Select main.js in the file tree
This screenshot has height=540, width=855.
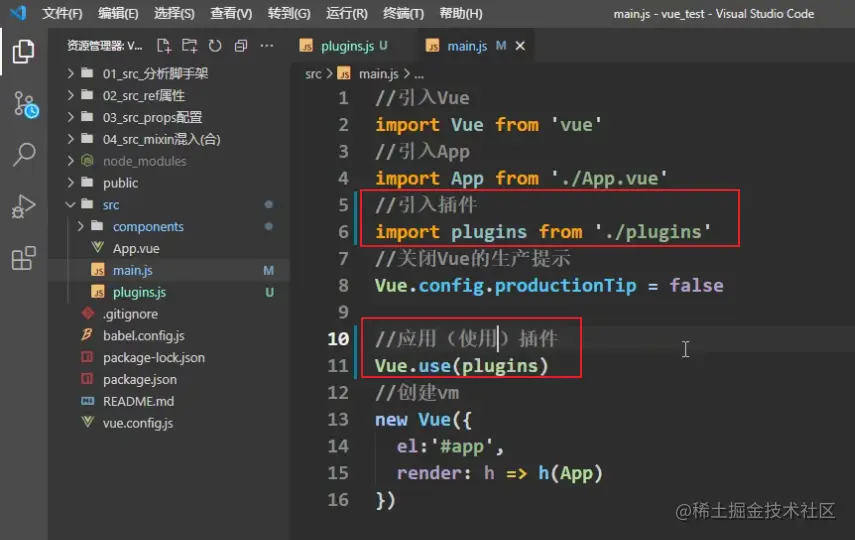tap(168, 270)
